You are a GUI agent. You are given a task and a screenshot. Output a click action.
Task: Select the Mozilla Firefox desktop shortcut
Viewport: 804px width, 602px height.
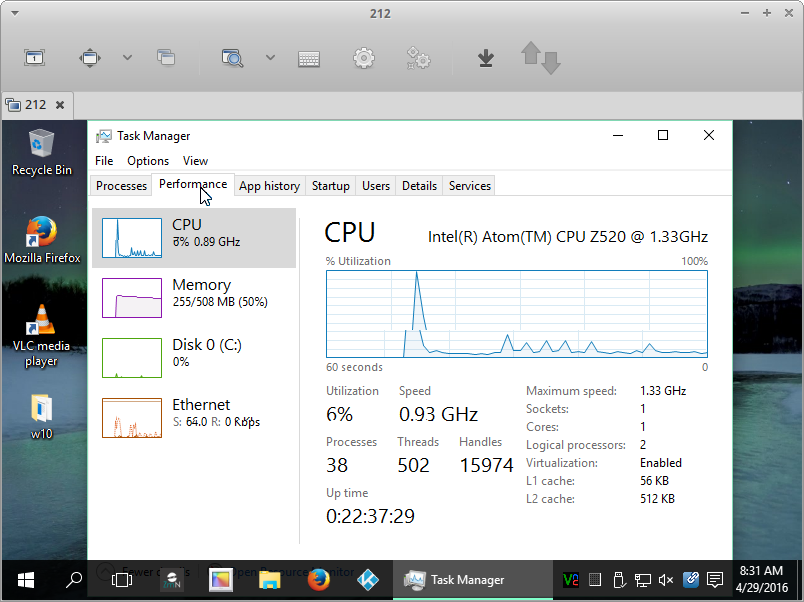coord(42,240)
